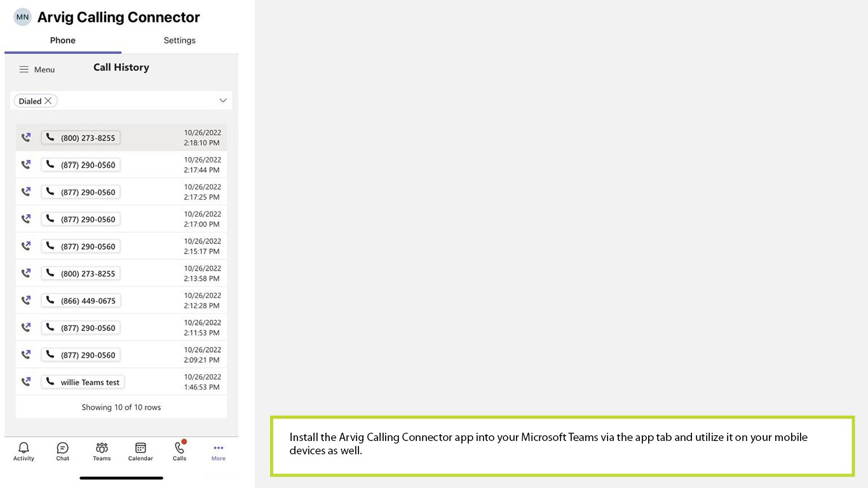Image resolution: width=868 pixels, height=488 pixels.
Task: Open the MN profile avatar
Action: (22, 17)
